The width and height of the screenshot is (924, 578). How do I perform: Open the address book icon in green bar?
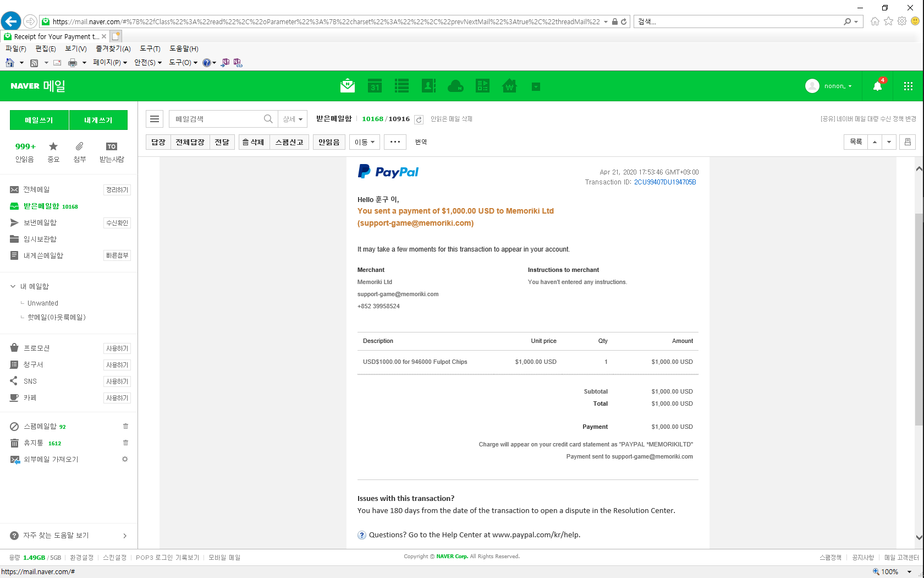click(x=428, y=86)
